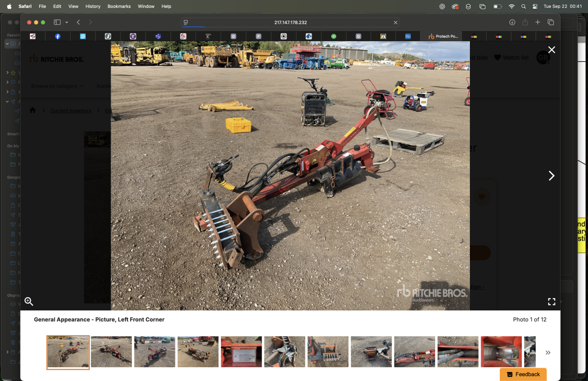Screen dimensions: 588x381
Task: Show Safari tab overview icon
Action: (551, 22)
